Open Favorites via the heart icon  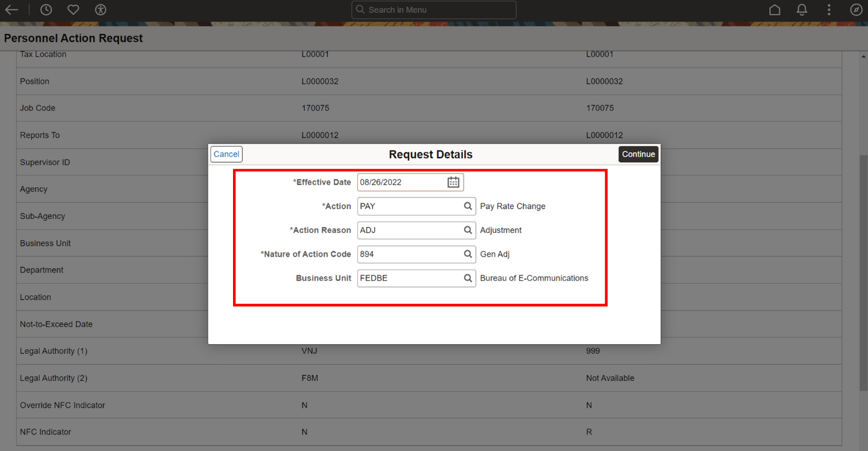click(73, 10)
